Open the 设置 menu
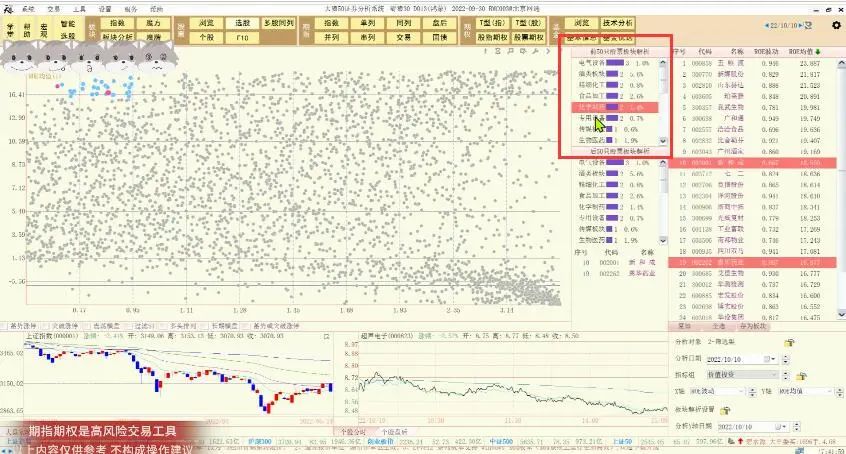 [x=105, y=9]
